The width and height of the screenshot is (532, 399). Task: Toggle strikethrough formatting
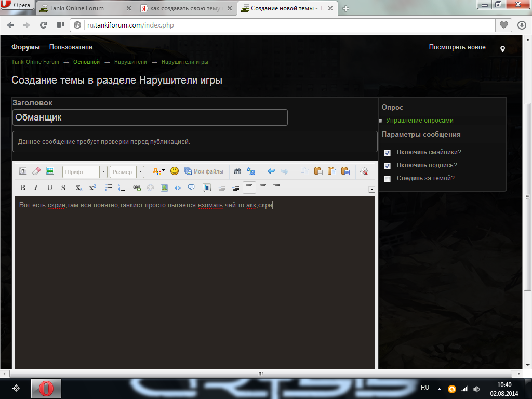coord(63,188)
